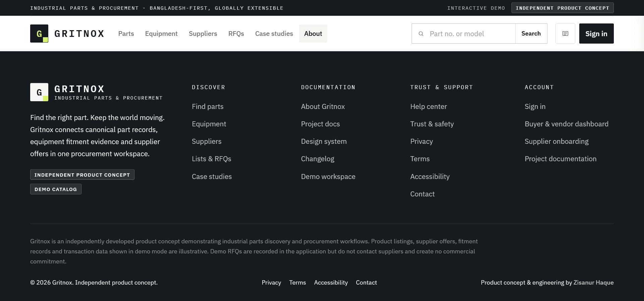Viewport: 644px width, 301px height.
Task: Click the Search button
Action: 531,34
